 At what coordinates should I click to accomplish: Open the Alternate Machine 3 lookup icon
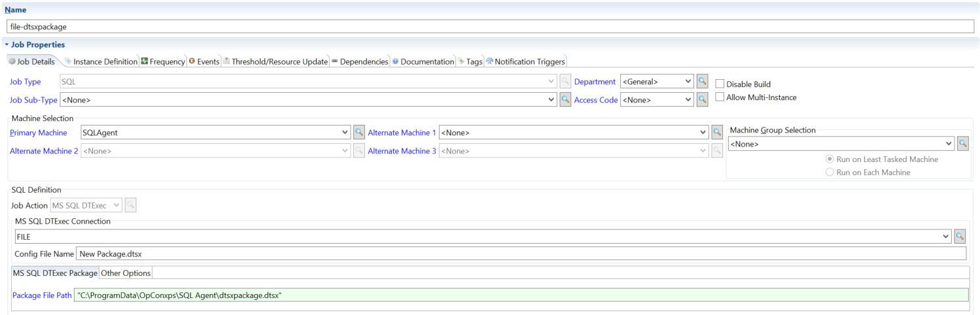(x=718, y=151)
